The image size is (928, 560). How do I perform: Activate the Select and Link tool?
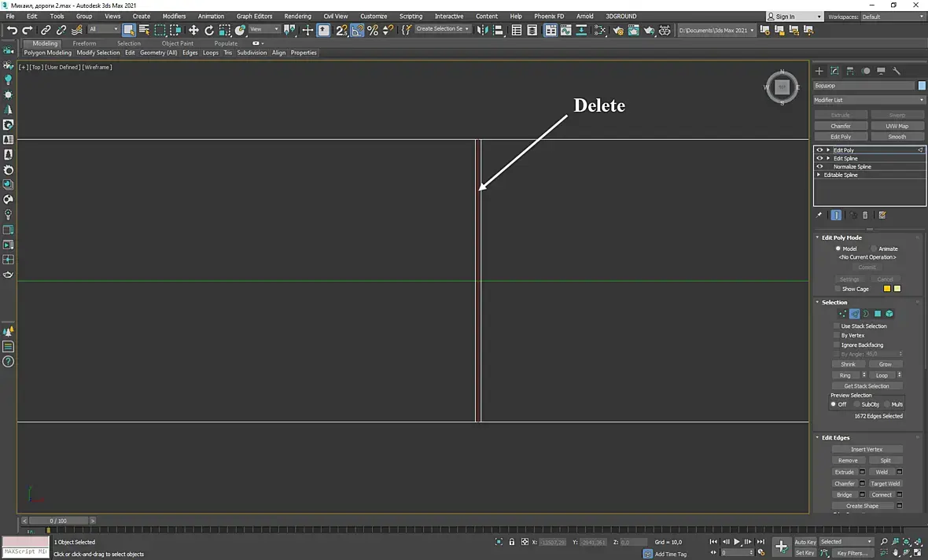pyautogui.click(x=46, y=30)
